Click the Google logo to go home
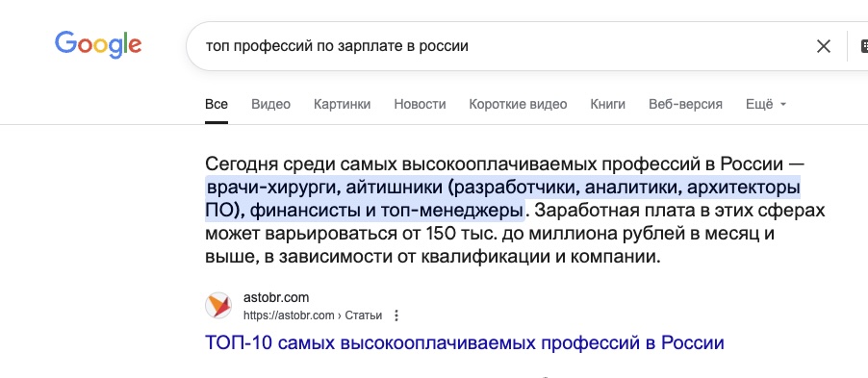Viewport: 868px width, 378px height. [98, 45]
